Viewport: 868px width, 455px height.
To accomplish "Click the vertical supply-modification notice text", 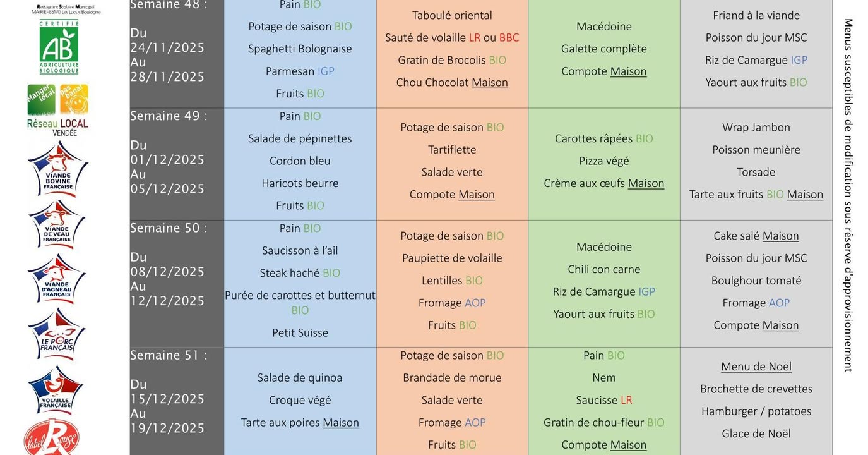I will 848,195.
